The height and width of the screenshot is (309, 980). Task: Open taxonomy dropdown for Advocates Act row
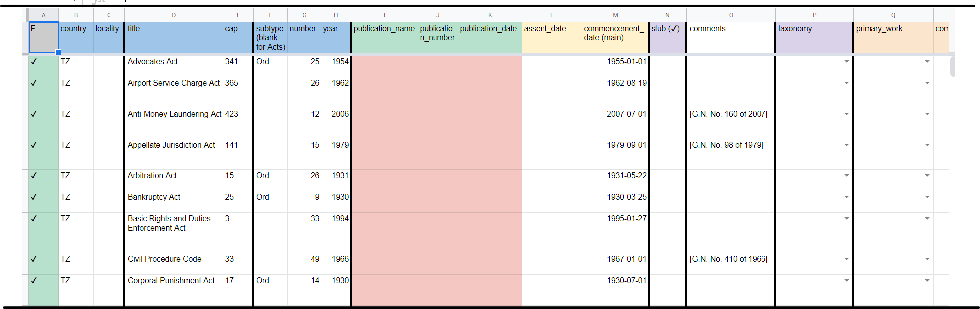click(x=846, y=62)
